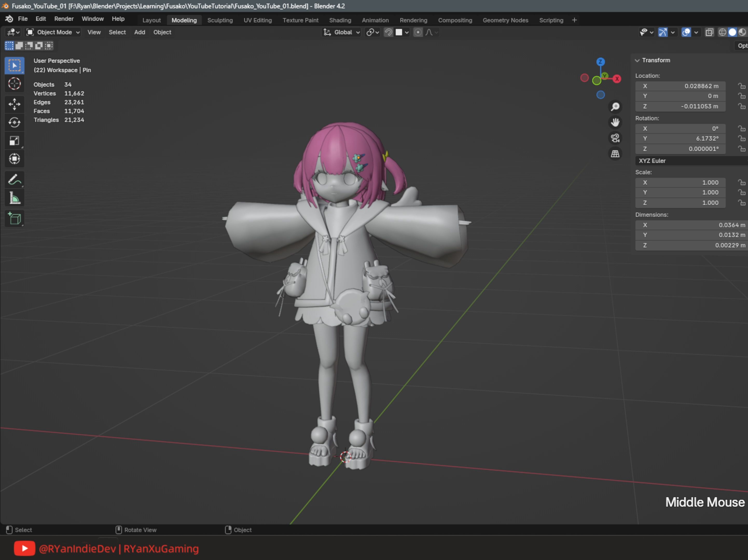This screenshot has width=748, height=560.
Task: Select the Move tool in the toolbar
Action: pyautogui.click(x=14, y=104)
